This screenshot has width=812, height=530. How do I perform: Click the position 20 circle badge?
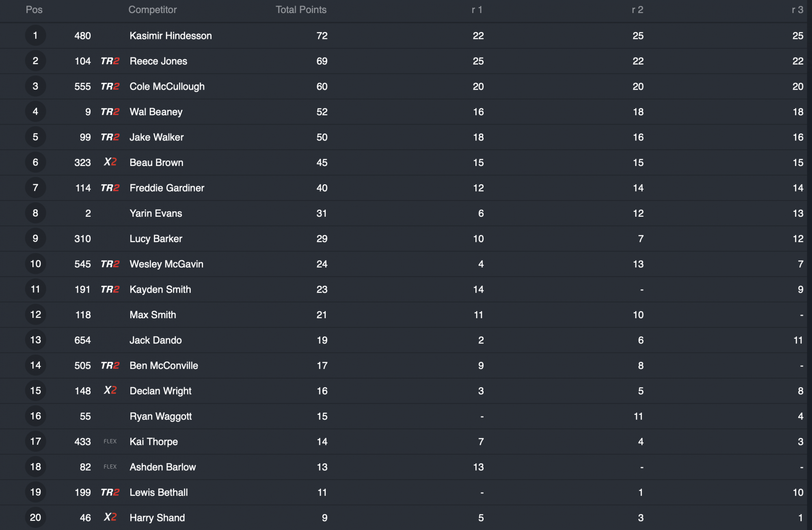tap(35, 517)
